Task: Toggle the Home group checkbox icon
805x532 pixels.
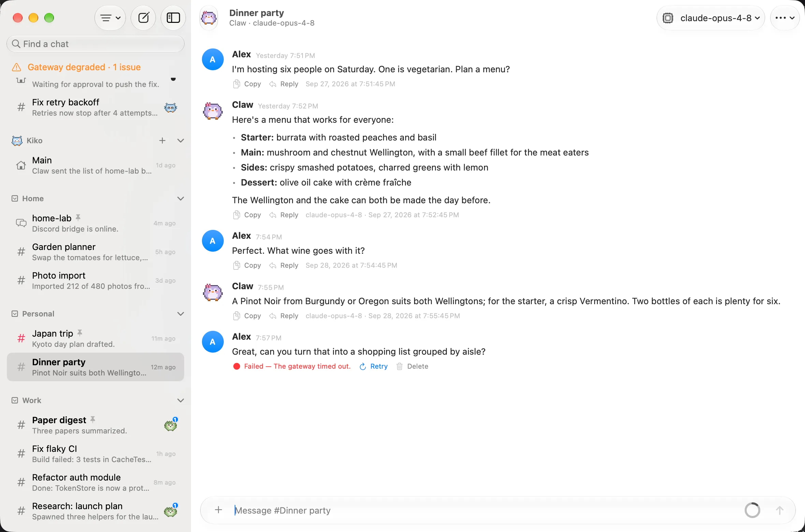Action: 15,198
